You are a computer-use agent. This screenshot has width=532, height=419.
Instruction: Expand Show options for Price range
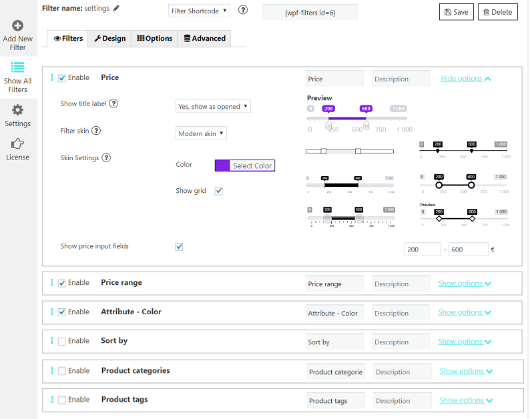[x=464, y=284]
